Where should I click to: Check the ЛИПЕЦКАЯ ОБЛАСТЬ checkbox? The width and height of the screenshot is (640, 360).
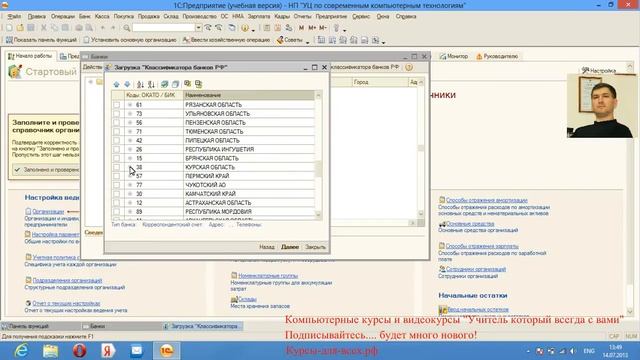coord(117,140)
